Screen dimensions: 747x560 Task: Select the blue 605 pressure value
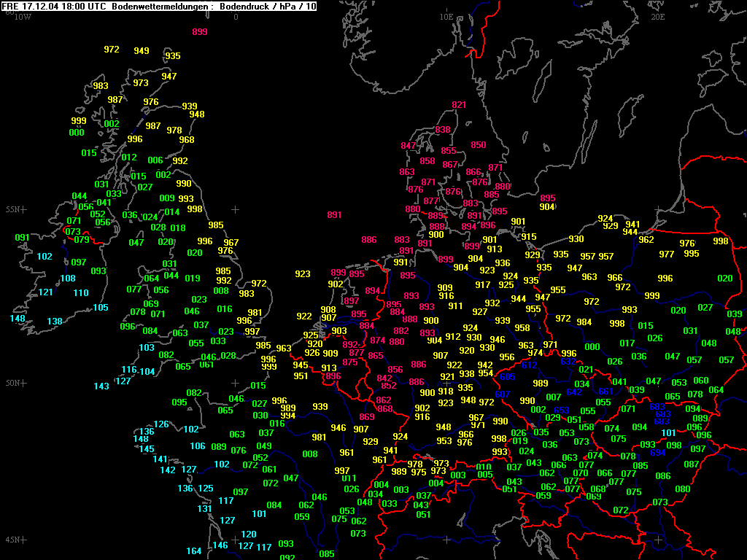click(x=508, y=377)
